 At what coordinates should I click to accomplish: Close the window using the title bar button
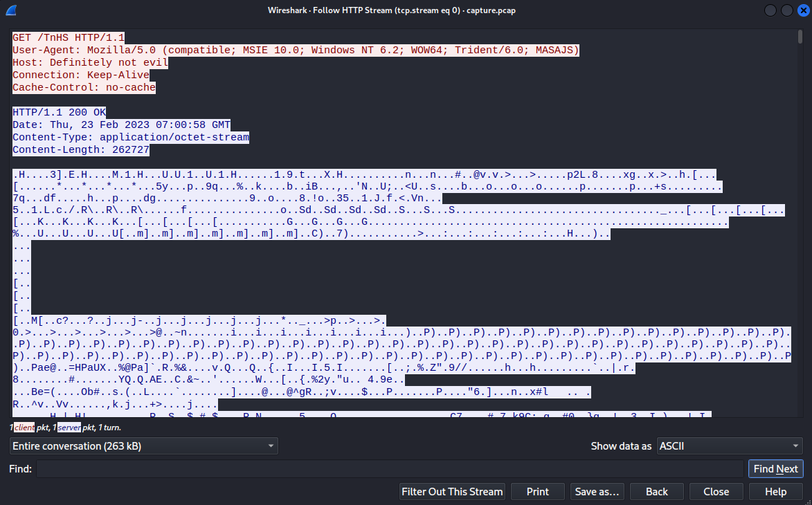pos(802,10)
